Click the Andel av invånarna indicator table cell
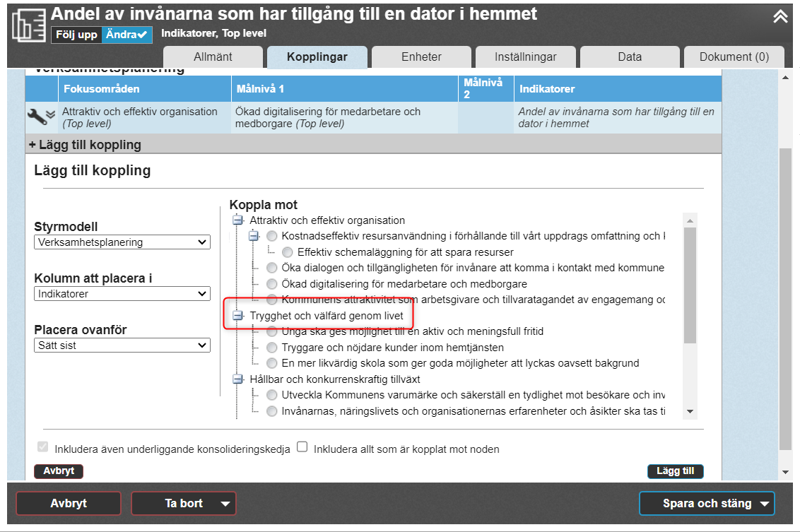This screenshot has width=800, height=532. pyautogui.click(x=618, y=118)
